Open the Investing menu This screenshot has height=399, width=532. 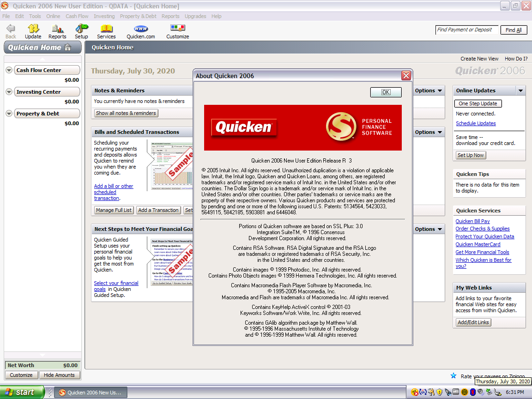click(104, 16)
